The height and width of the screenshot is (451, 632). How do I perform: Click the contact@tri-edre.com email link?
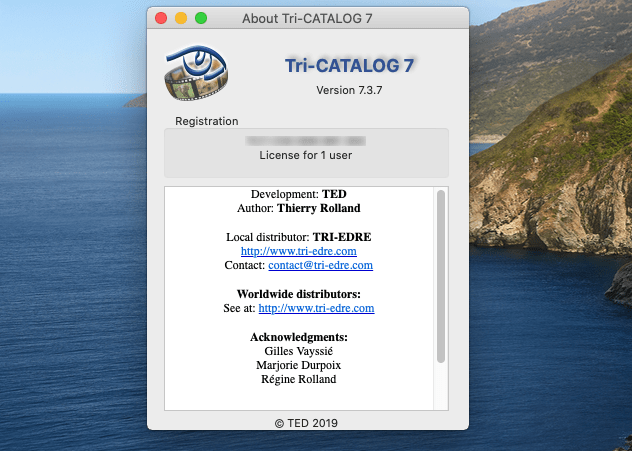pyautogui.click(x=320, y=265)
